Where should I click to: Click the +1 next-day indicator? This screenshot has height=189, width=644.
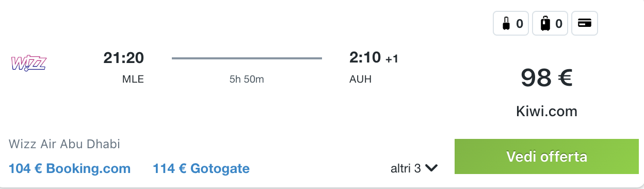(x=392, y=59)
